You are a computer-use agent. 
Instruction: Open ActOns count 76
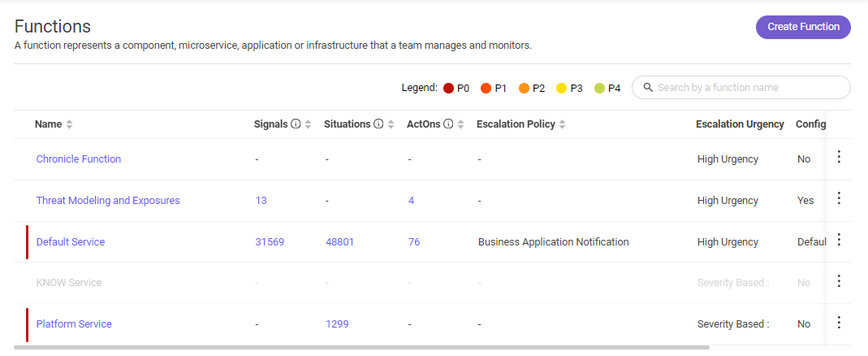414,241
